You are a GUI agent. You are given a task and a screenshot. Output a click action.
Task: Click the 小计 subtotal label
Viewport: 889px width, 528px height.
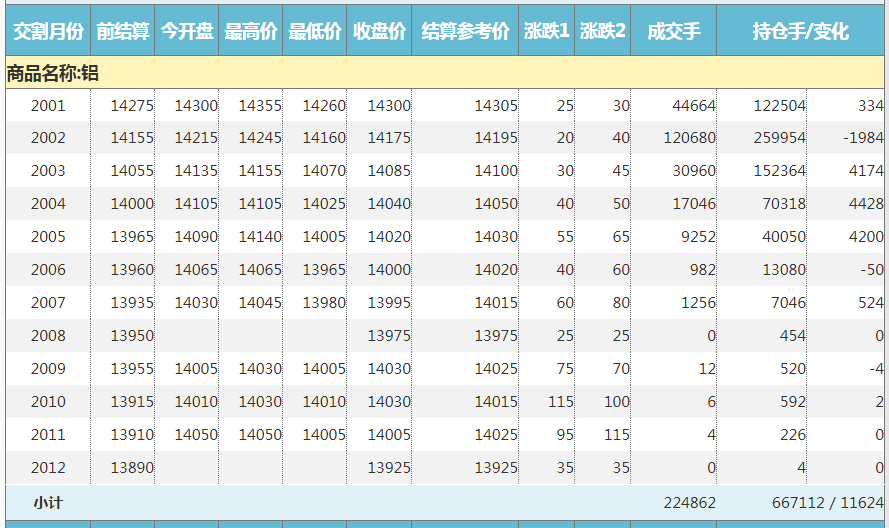(x=48, y=503)
